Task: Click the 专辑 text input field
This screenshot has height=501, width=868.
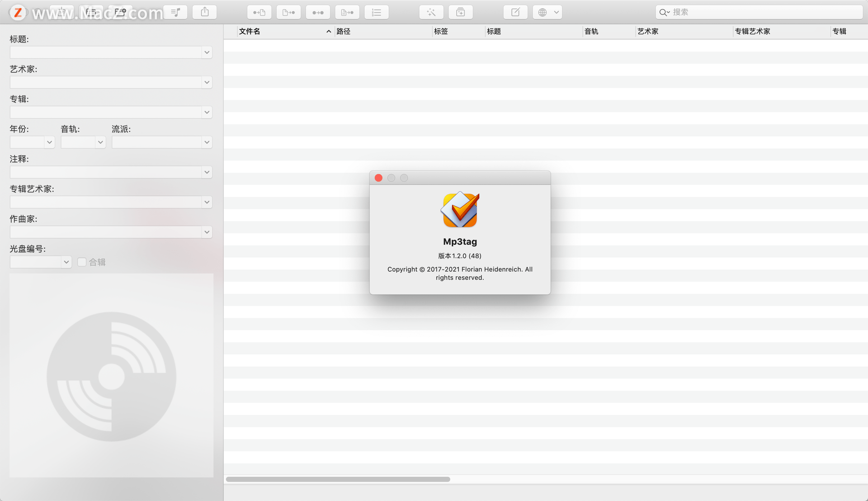Action: tap(106, 112)
